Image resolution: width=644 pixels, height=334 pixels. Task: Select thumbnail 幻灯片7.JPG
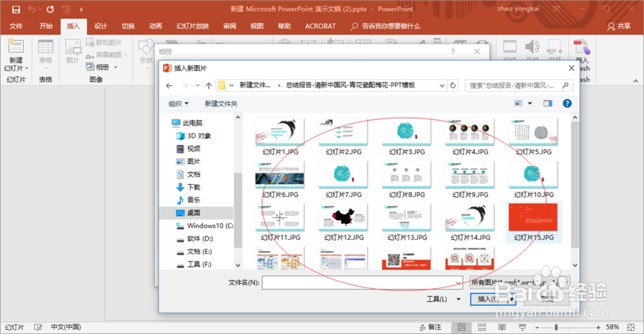(x=343, y=180)
